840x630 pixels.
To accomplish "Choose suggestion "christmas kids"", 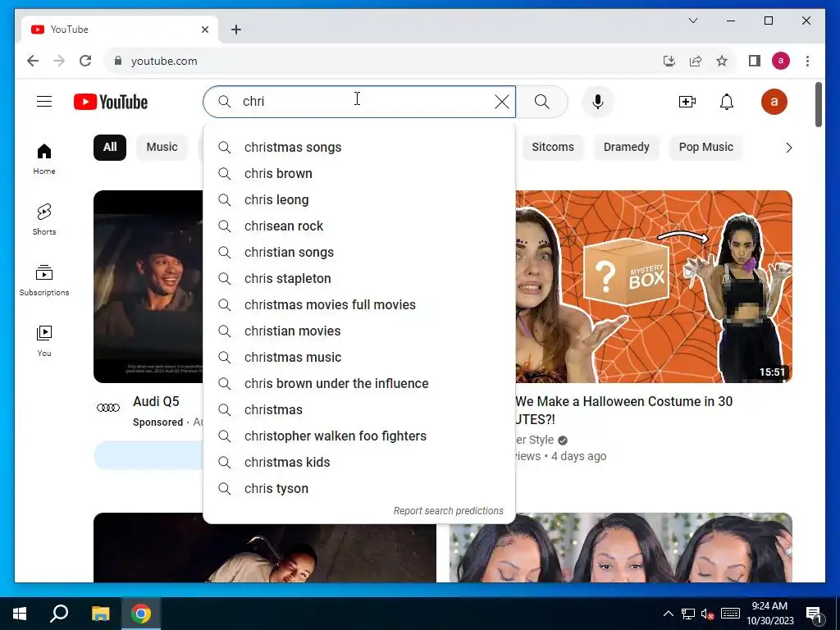I will (359, 463).
